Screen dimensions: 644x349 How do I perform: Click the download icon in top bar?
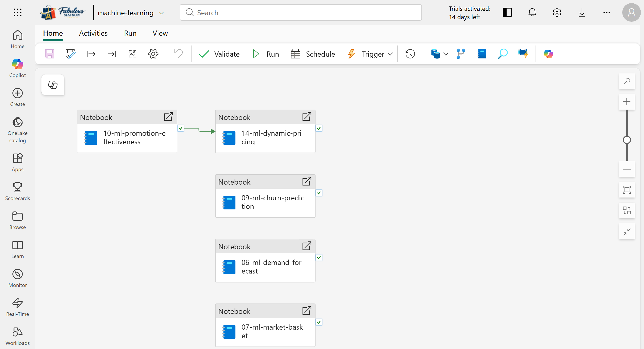[582, 12]
